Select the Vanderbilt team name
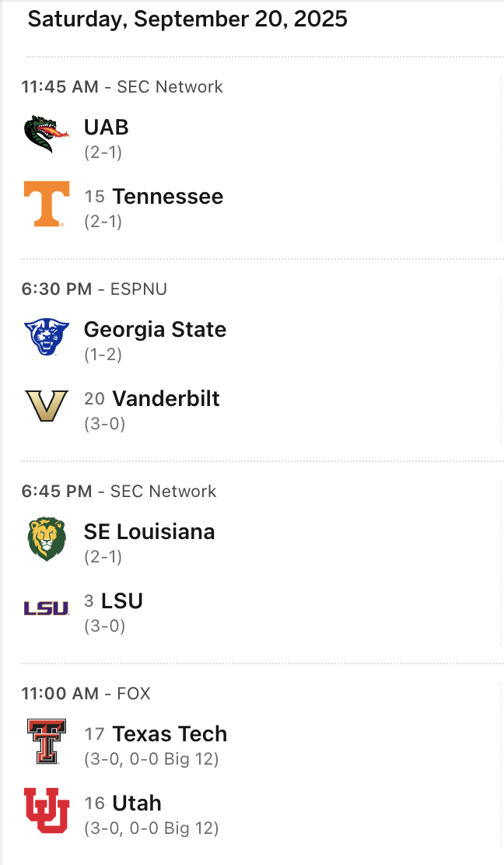This screenshot has width=504, height=865. point(166,399)
